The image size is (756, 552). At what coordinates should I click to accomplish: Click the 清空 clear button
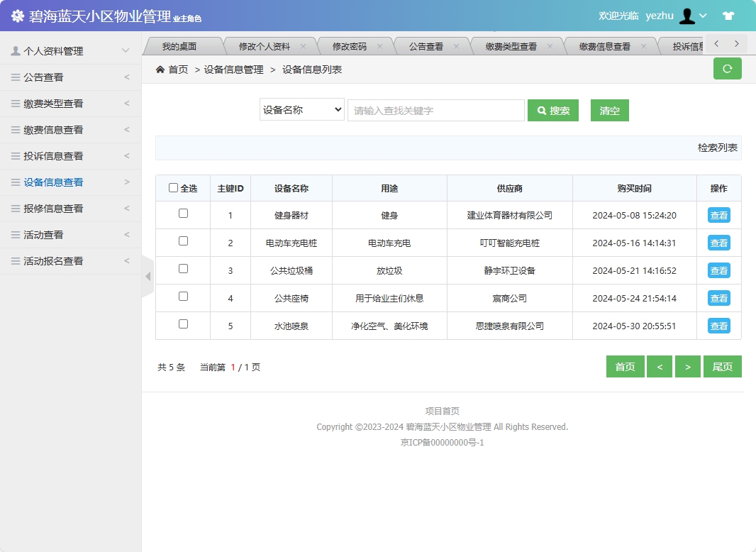[x=609, y=110]
